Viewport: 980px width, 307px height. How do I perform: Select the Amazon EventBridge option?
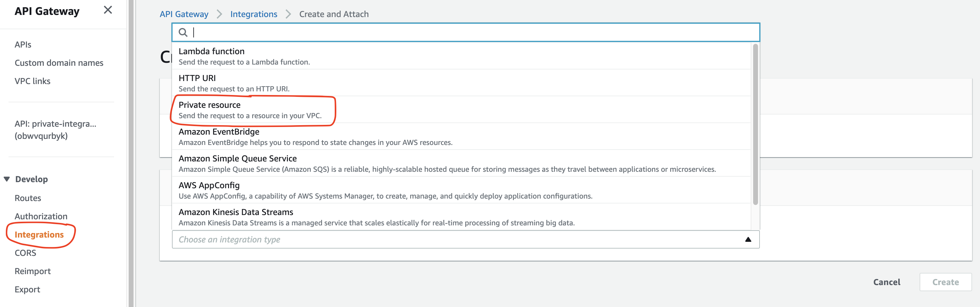[461, 136]
